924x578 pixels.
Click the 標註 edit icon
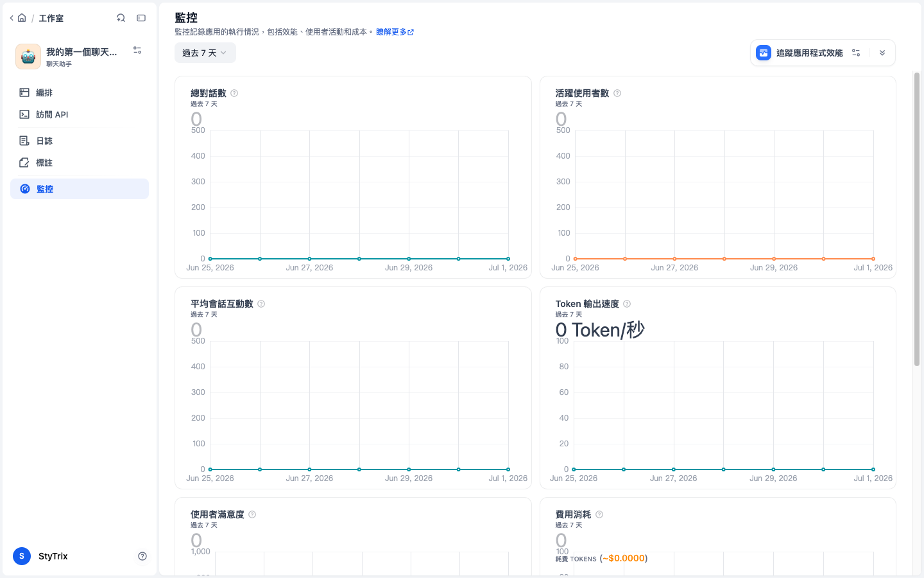click(24, 162)
